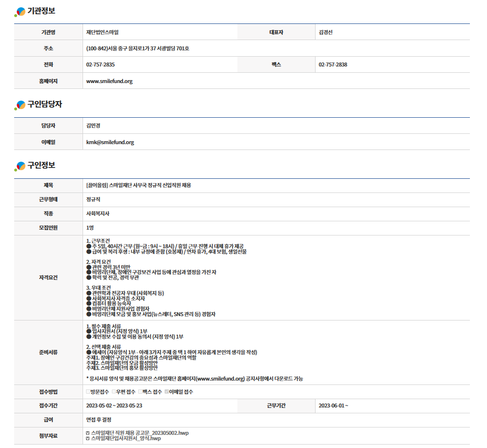Screen dimensions: 487x448
Task: Toggle the 팩스 접수 checkbox
Action: [140, 392]
